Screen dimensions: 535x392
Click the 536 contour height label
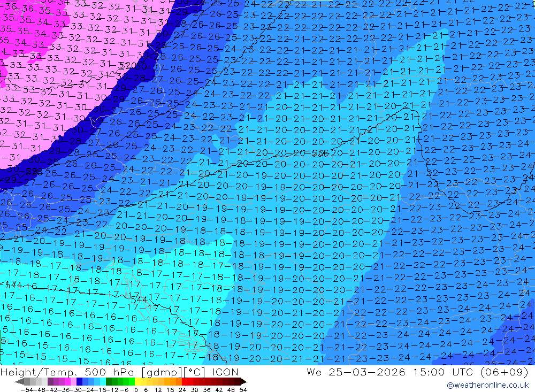pyautogui.click(x=320, y=153)
